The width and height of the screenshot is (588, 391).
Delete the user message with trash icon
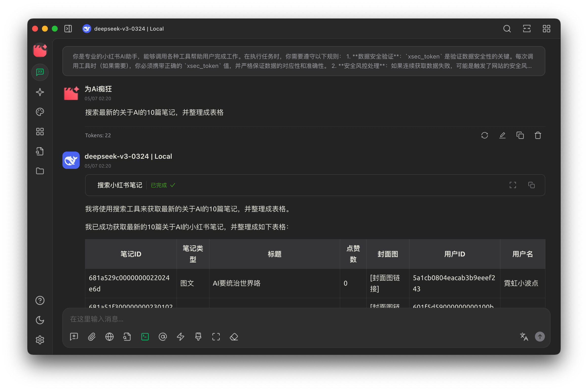pos(538,136)
